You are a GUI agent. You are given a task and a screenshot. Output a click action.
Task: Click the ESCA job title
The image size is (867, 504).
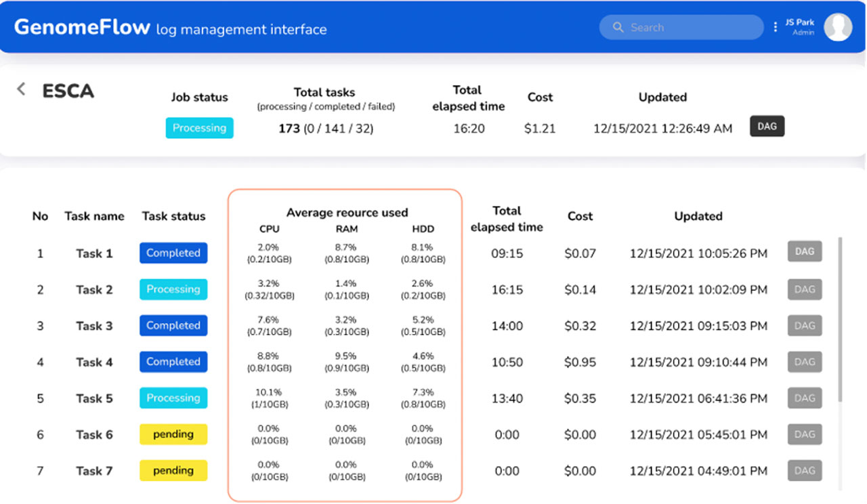(x=68, y=91)
